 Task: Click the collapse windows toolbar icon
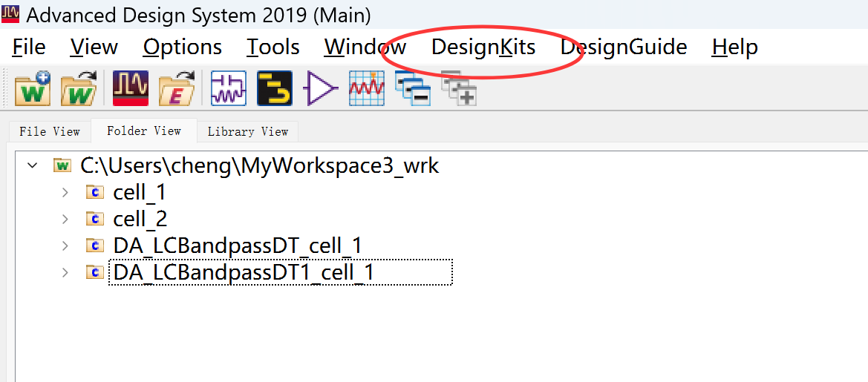[x=413, y=88]
